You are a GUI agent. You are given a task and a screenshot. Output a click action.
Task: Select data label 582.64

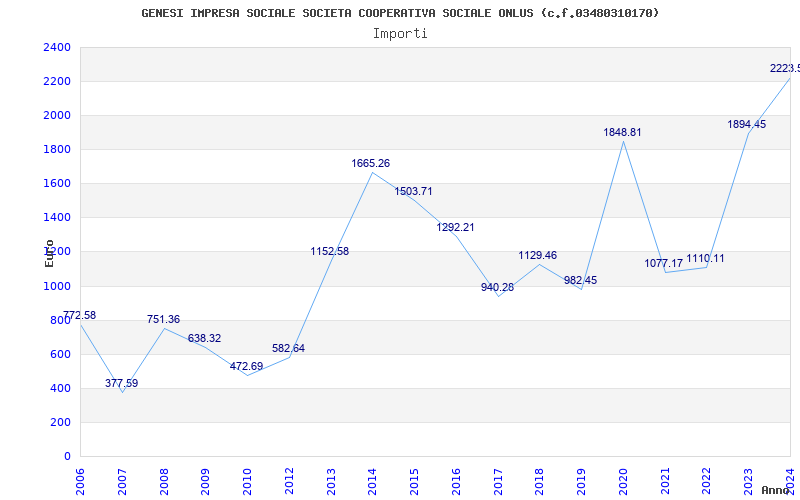pos(288,348)
